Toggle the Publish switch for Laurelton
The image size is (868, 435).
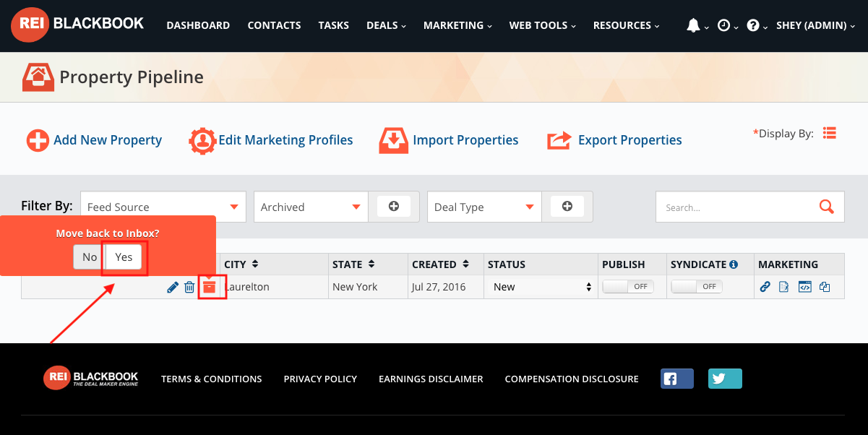click(x=628, y=287)
